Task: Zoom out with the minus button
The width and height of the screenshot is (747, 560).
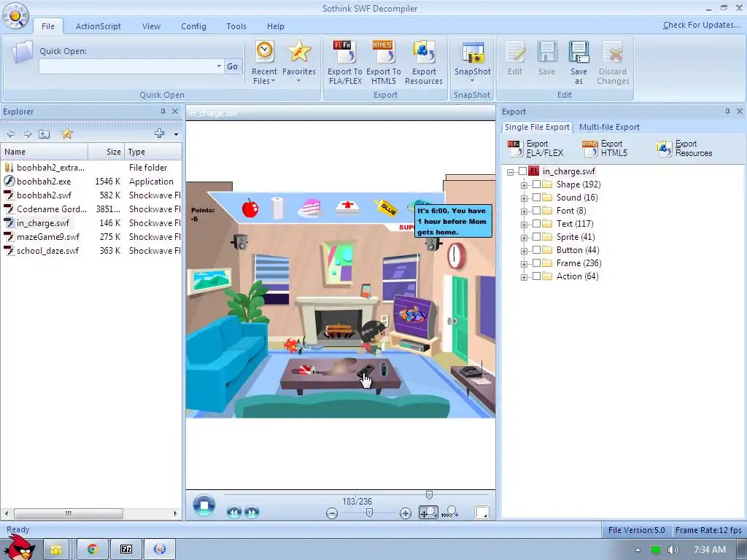Action: point(332,513)
